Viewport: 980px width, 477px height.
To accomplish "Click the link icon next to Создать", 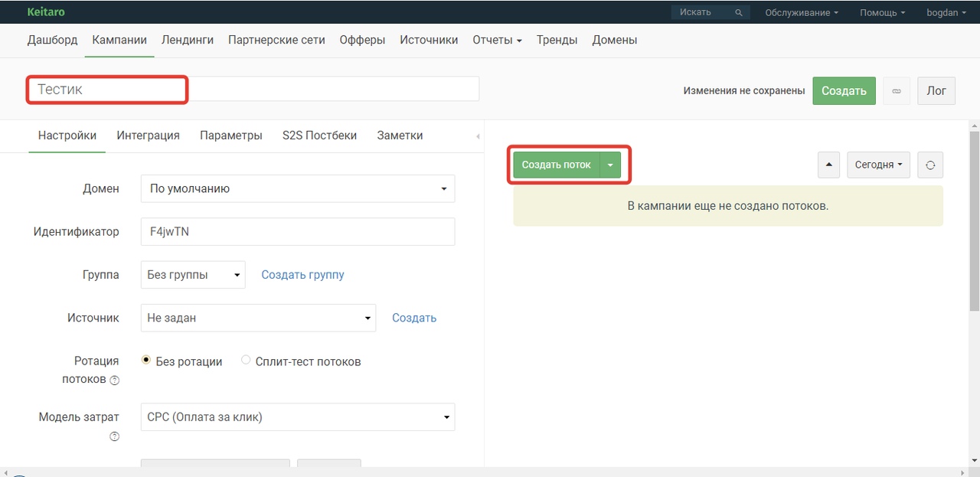I will tap(897, 90).
